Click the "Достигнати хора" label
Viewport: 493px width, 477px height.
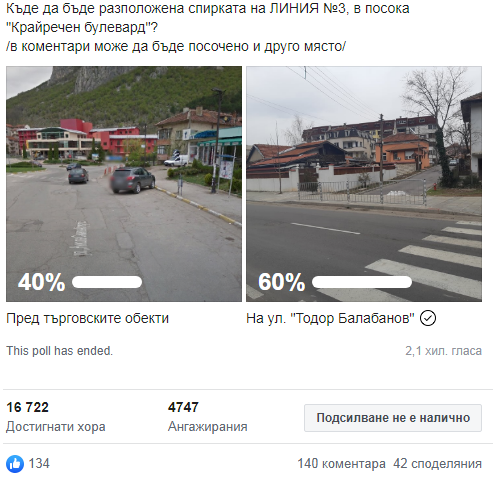click(x=56, y=427)
